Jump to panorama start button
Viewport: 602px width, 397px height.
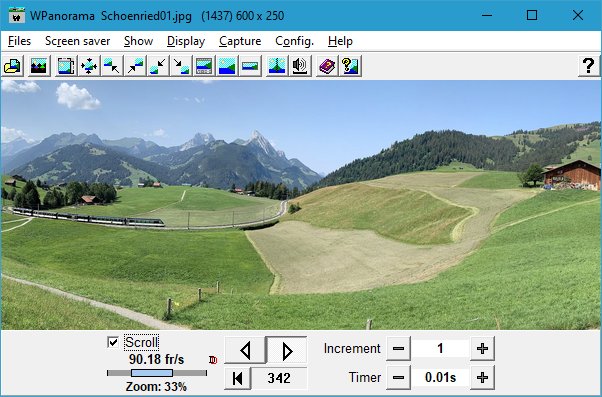click(x=238, y=378)
